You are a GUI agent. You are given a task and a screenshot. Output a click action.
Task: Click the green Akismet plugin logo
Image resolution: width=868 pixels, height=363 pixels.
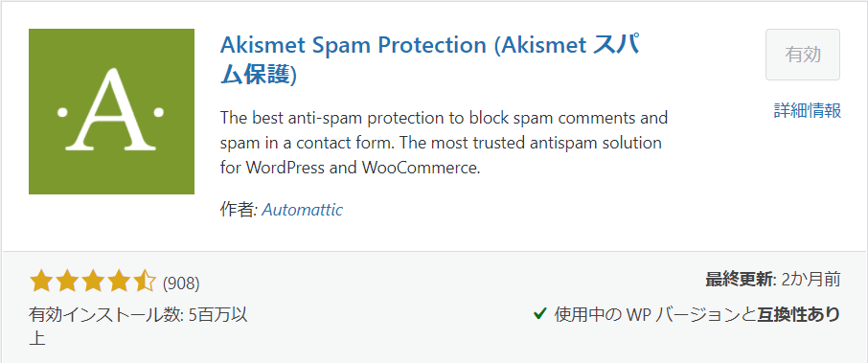[x=111, y=111]
